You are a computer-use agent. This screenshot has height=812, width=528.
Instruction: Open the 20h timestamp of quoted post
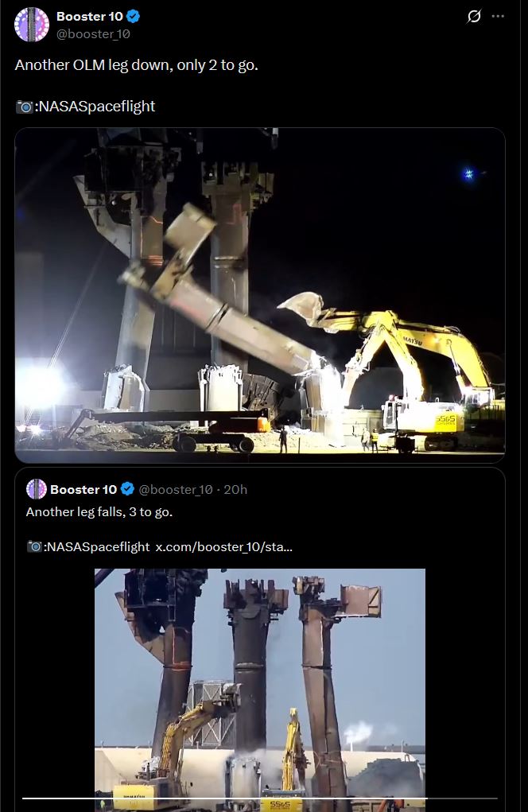[235, 489]
